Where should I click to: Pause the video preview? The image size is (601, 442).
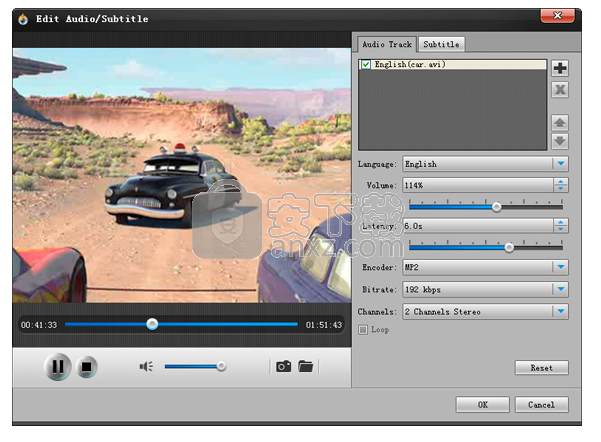point(58,367)
